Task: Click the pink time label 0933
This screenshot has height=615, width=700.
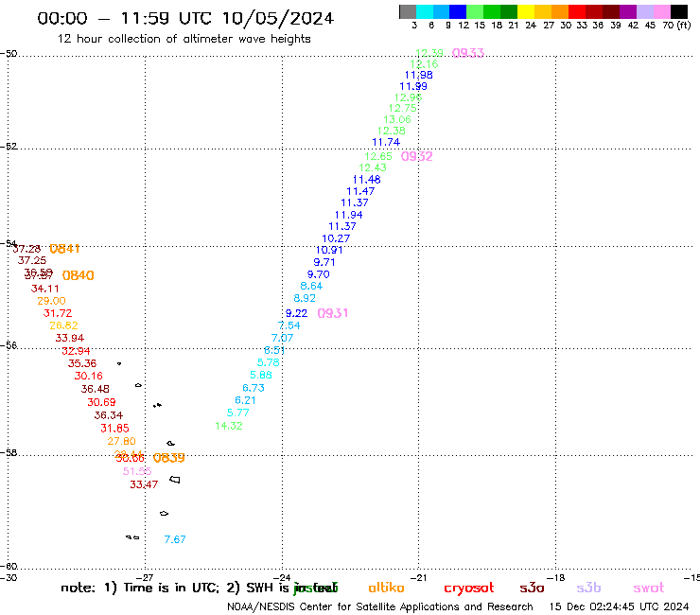Action: click(x=468, y=53)
